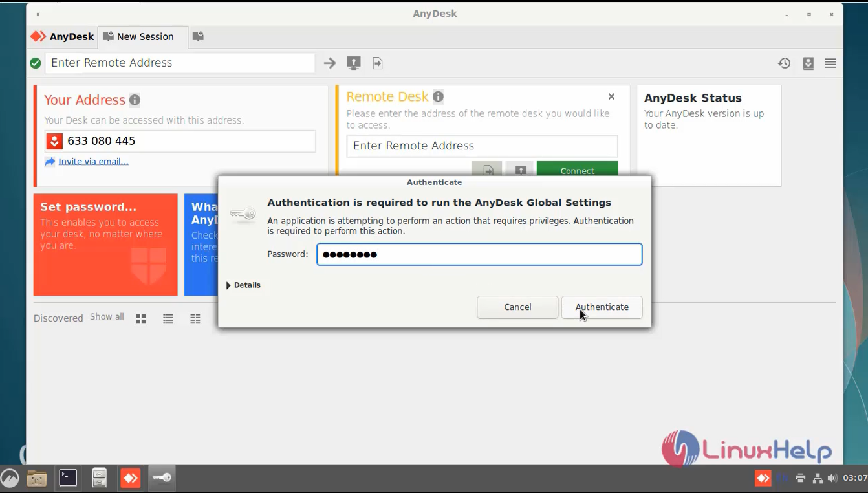The height and width of the screenshot is (493, 868).
Task: Click the red address icon beside 633 080 445
Action: point(54,141)
